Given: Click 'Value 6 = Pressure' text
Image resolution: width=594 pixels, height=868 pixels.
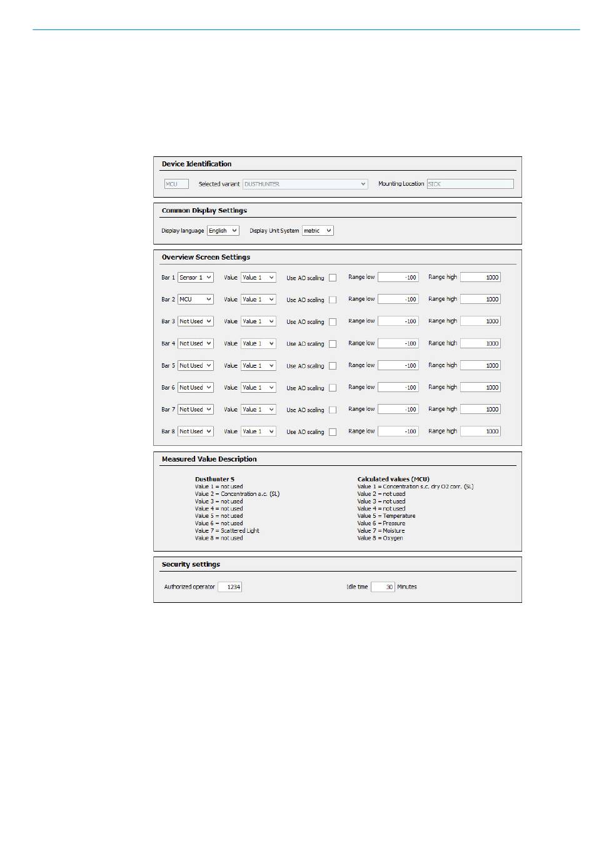Looking at the screenshot, I should point(381,523).
